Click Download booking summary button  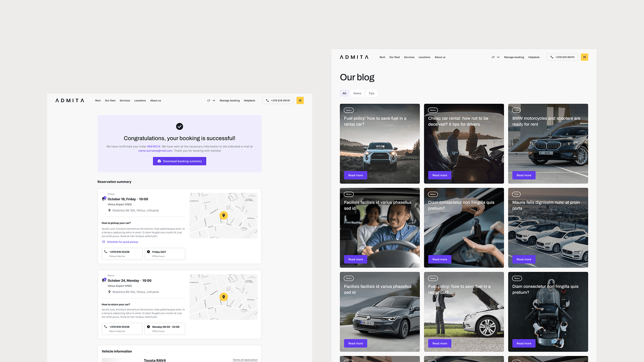click(x=180, y=161)
